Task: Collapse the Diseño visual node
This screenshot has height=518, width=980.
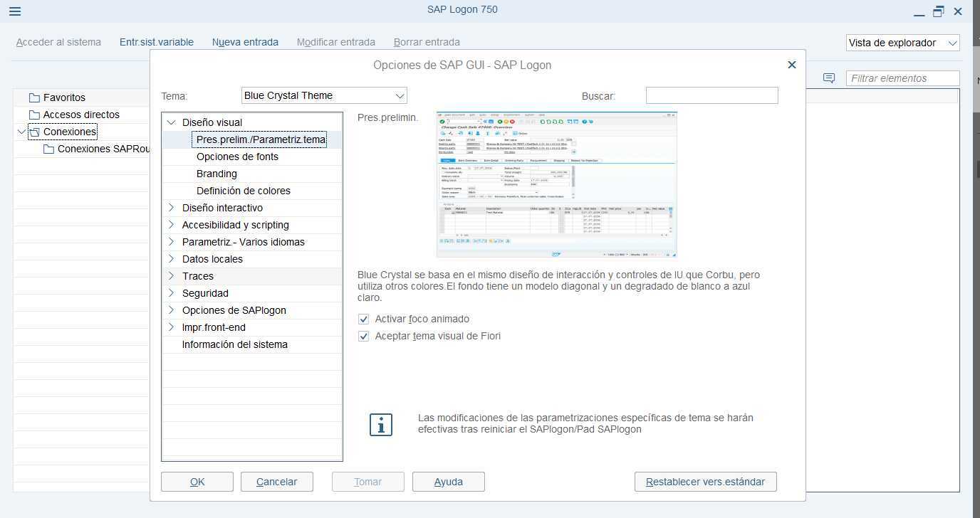Action: click(171, 122)
